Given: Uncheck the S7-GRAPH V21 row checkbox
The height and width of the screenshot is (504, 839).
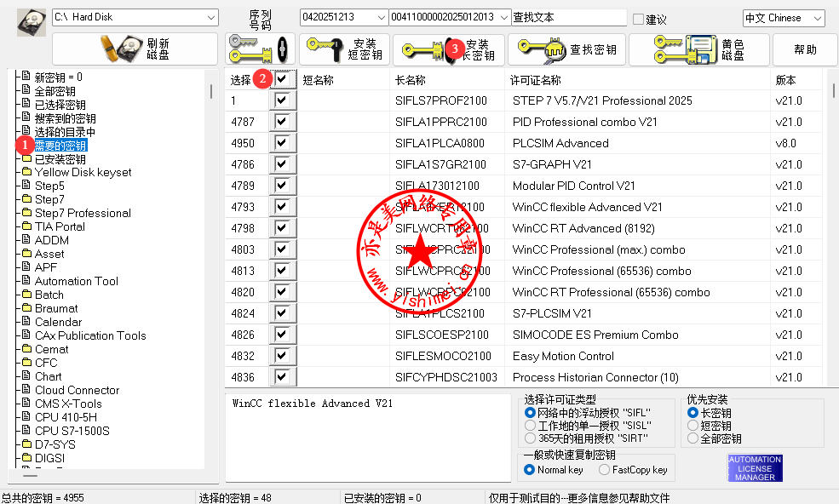Looking at the screenshot, I should (281, 164).
